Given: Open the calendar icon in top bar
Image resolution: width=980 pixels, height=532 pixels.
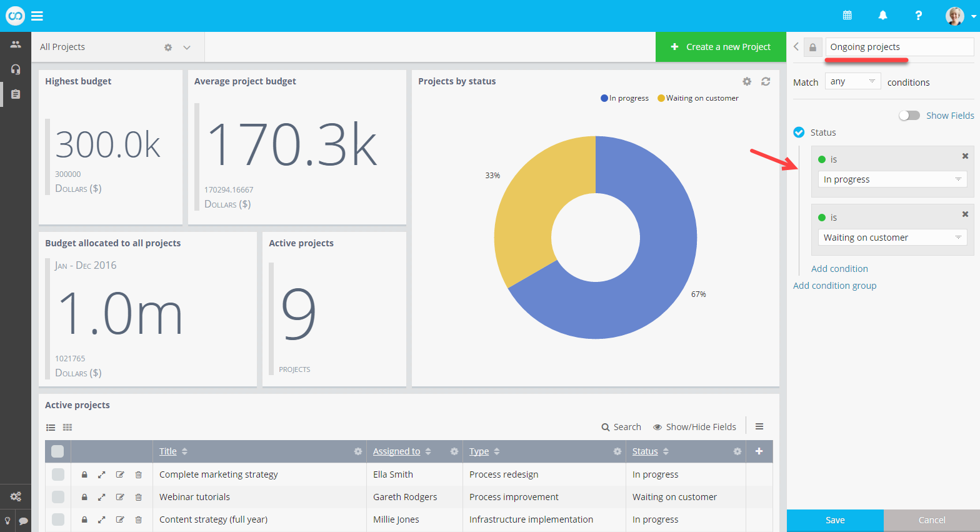Looking at the screenshot, I should click(847, 16).
